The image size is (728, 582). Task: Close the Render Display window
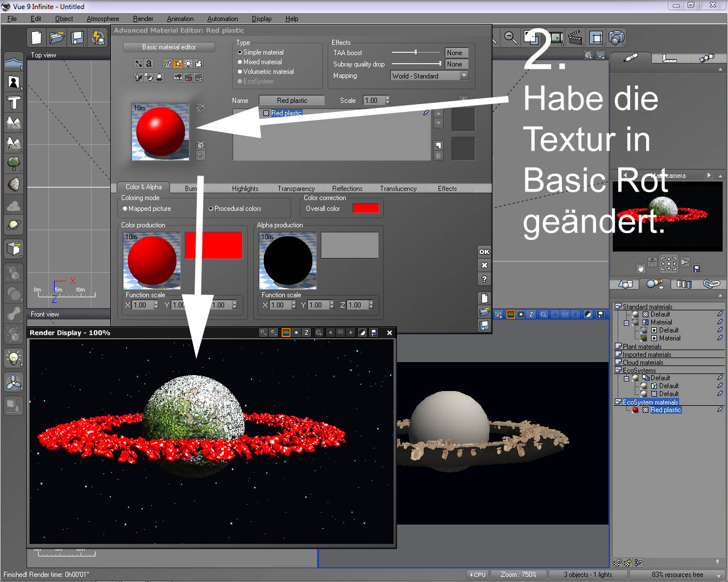tap(390, 332)
